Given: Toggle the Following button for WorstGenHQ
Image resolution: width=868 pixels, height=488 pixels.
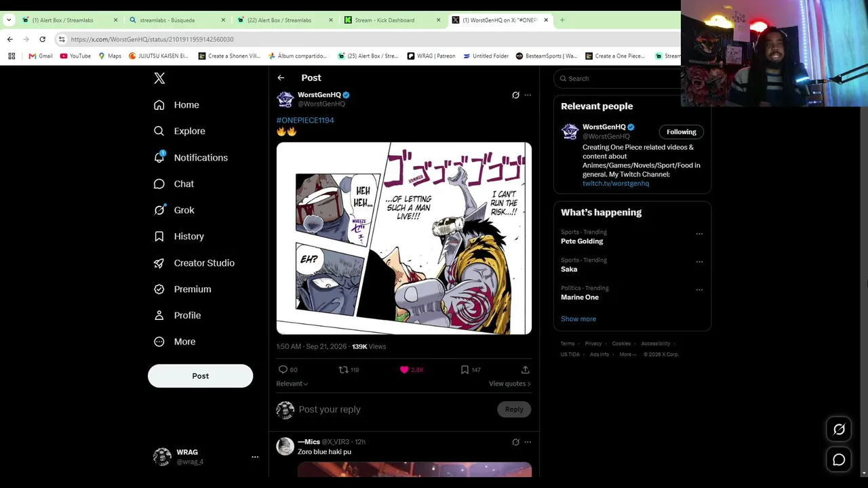Looking at the screenshot, I should (x=682, y=131).
